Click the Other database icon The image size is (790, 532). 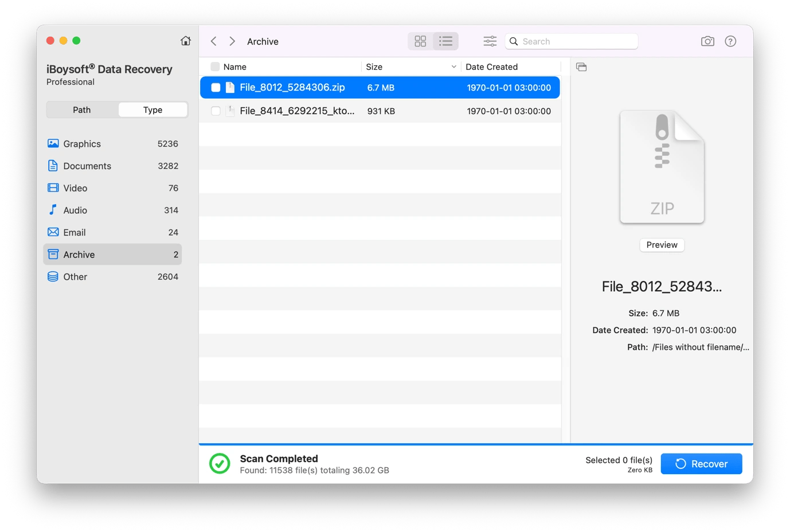pos(53,276)
